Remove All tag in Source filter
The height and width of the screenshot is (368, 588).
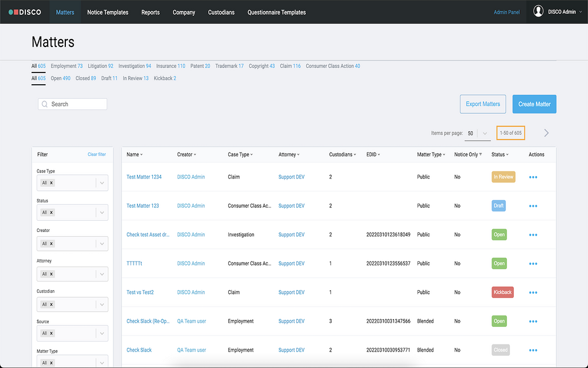pyautogui.click(x=51, y=333)
